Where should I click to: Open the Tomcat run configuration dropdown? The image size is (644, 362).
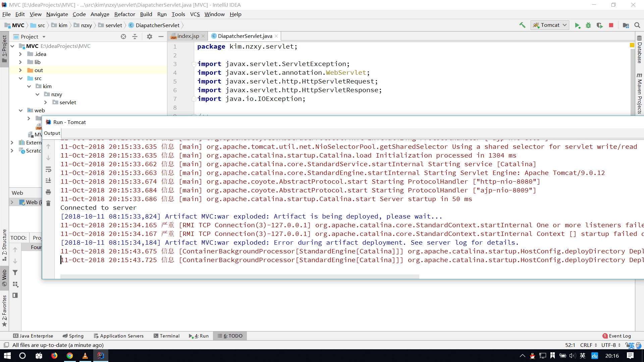(x=550, y=25)
